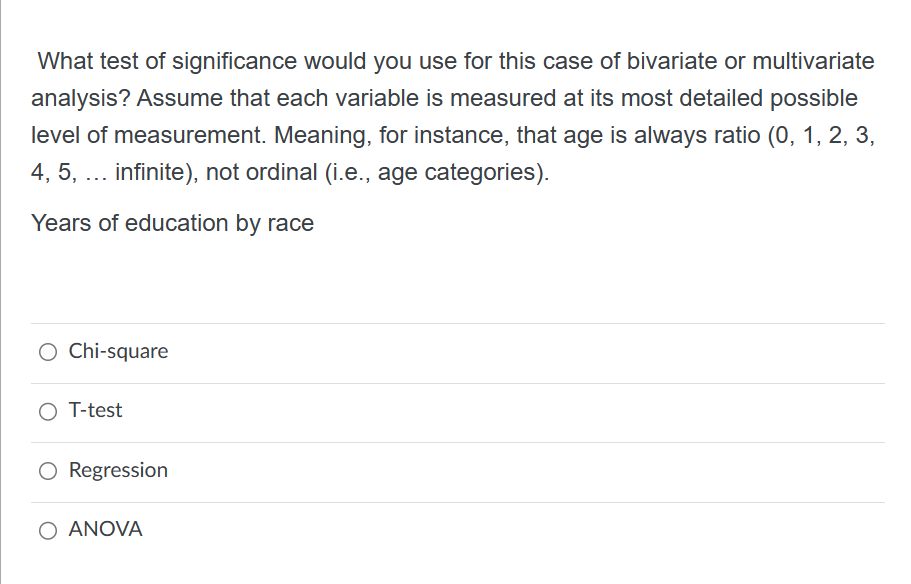
Task: Click the "Regression" answer label text
Action: pos(118,471)
